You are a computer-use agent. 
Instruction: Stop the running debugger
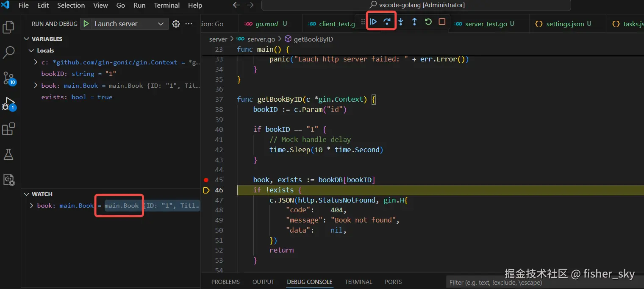pos(441,21)
